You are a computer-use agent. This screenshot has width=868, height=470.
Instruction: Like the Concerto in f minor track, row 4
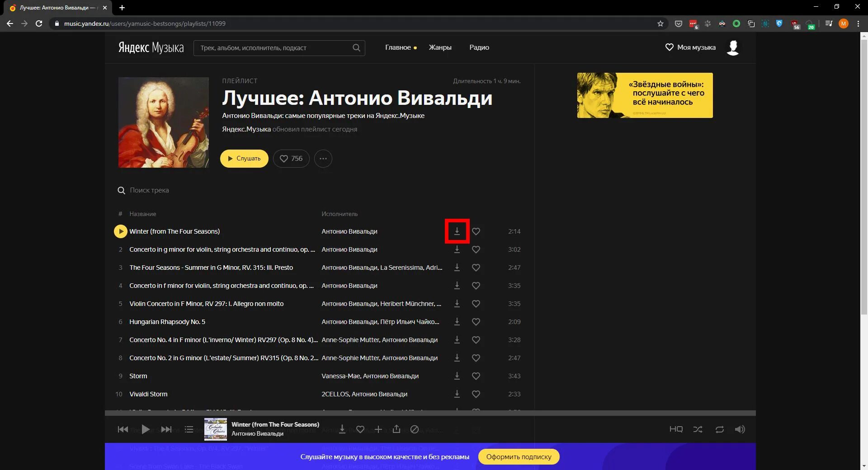476,286
